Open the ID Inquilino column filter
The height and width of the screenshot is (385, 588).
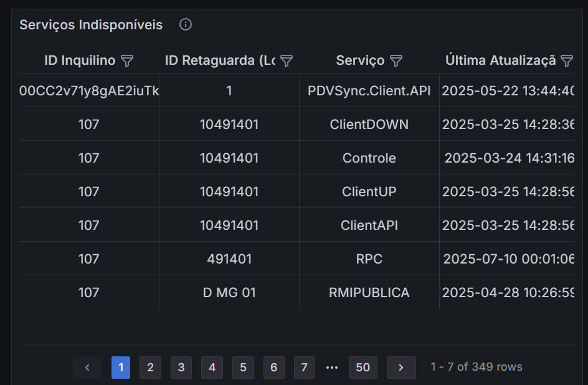tap(127, 60)
